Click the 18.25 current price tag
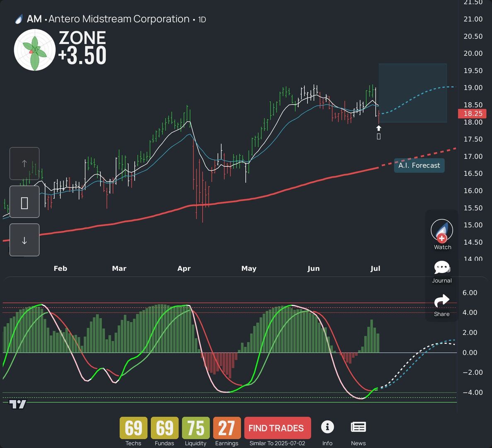Screen dimensions: 492x448 point(472,114)
